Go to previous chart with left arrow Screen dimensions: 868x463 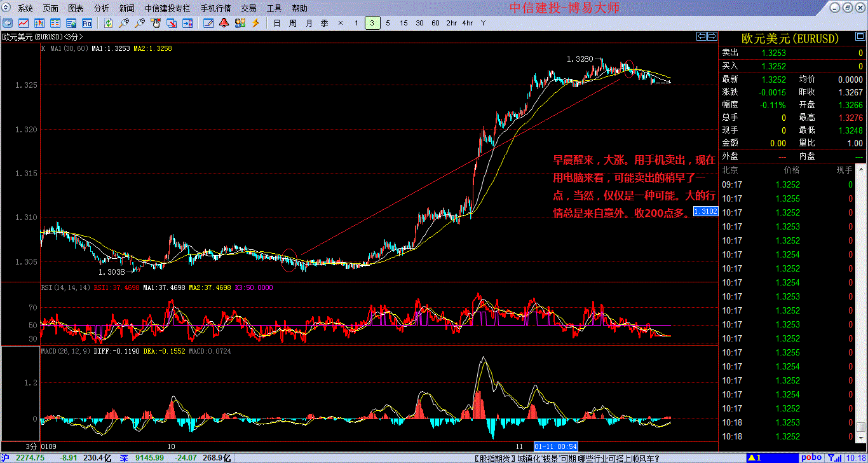(x=702, y=36)
